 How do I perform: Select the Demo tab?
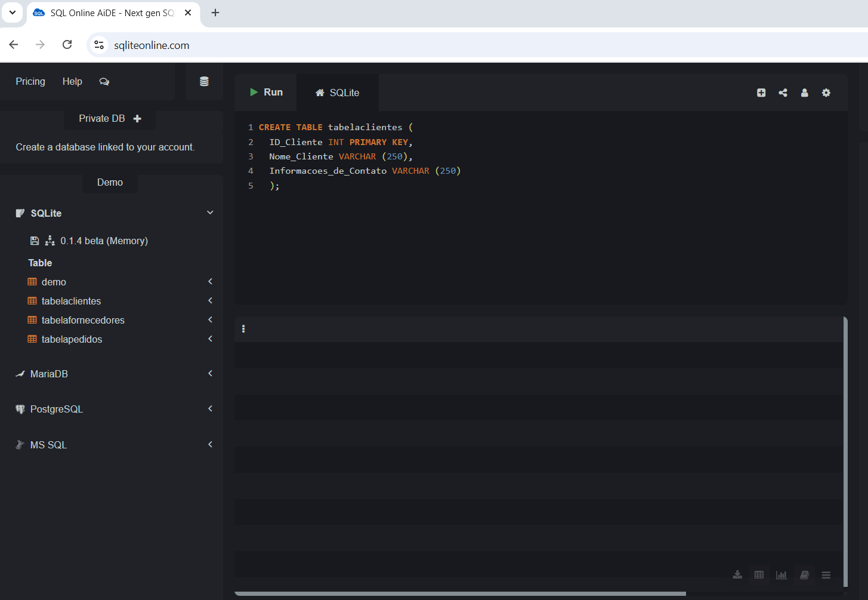point(110,182)
